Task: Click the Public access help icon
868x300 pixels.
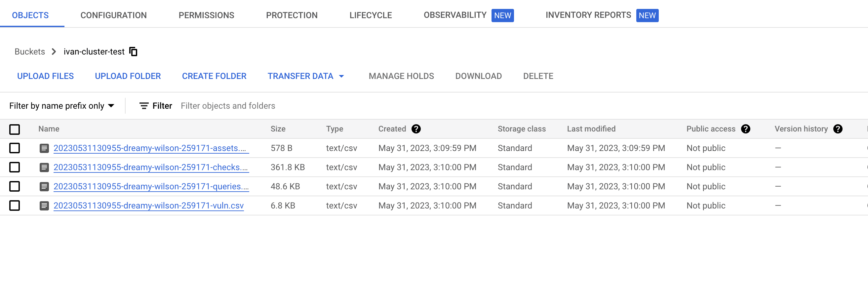Action: coord(746,129)
